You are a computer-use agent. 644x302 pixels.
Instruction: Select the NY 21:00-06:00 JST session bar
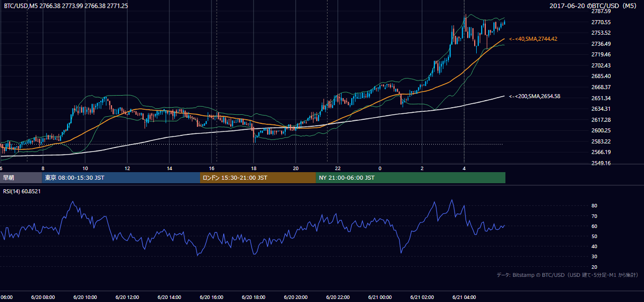click(x=411, y=178)
